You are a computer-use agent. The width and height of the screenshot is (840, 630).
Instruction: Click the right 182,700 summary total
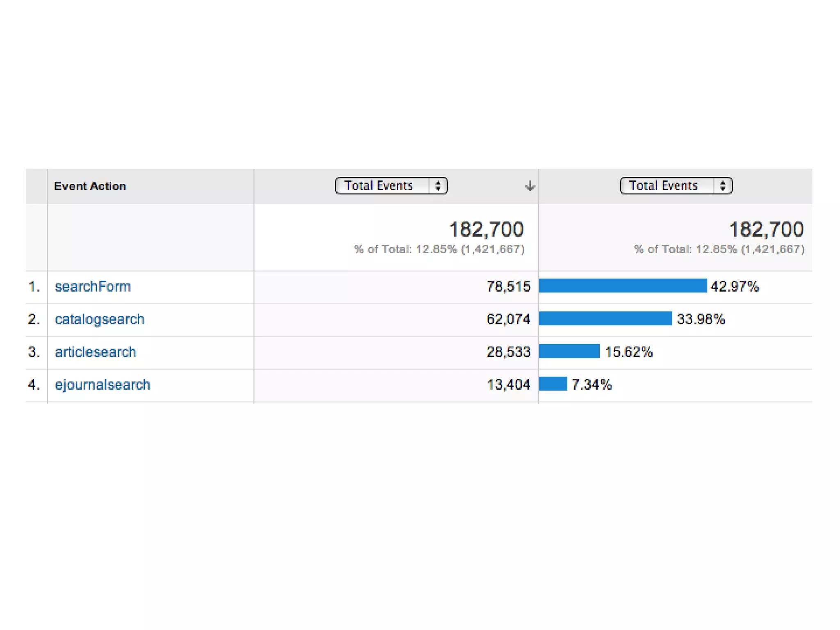[x=766, y=229]
